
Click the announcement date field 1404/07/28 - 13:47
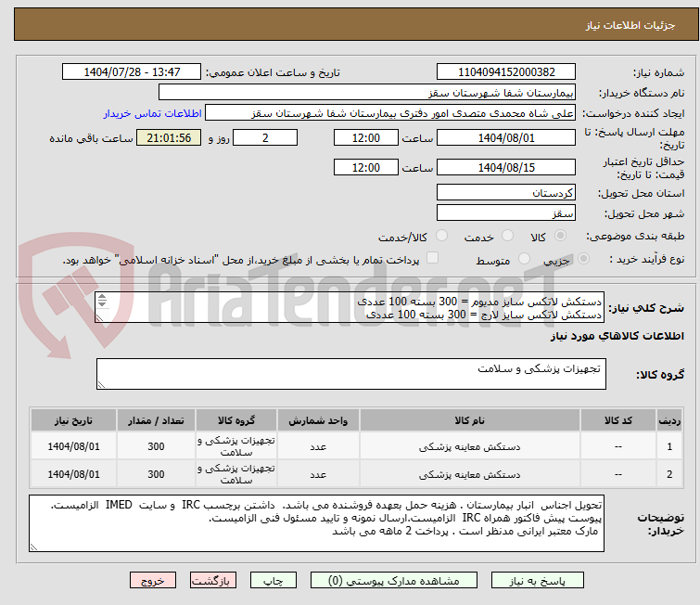(132, 72)
